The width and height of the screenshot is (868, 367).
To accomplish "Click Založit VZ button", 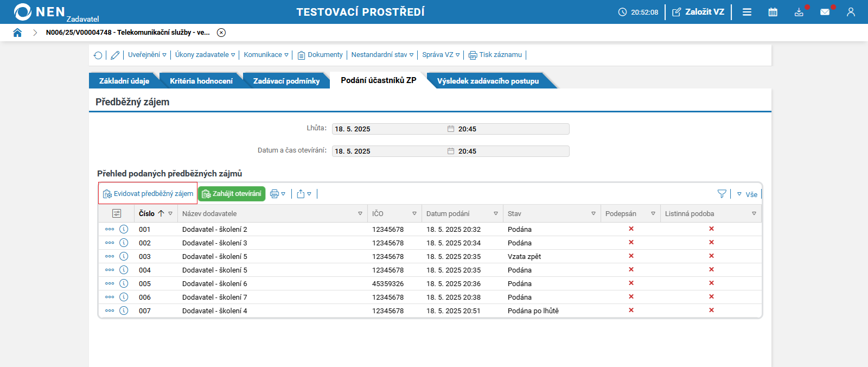I will coord(698,12).
